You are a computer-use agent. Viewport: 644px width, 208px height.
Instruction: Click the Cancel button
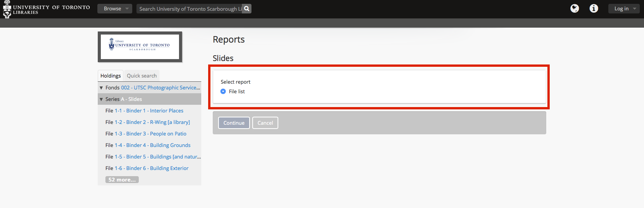coord(265,123)
